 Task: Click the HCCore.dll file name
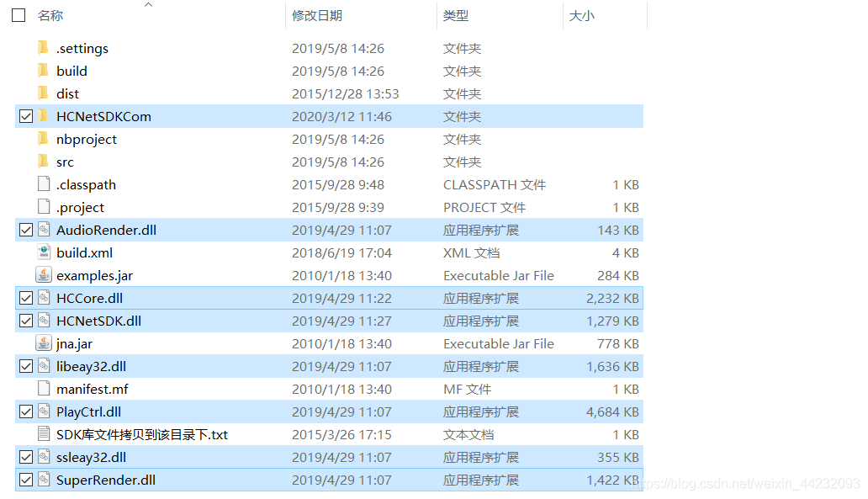point(89,298)
